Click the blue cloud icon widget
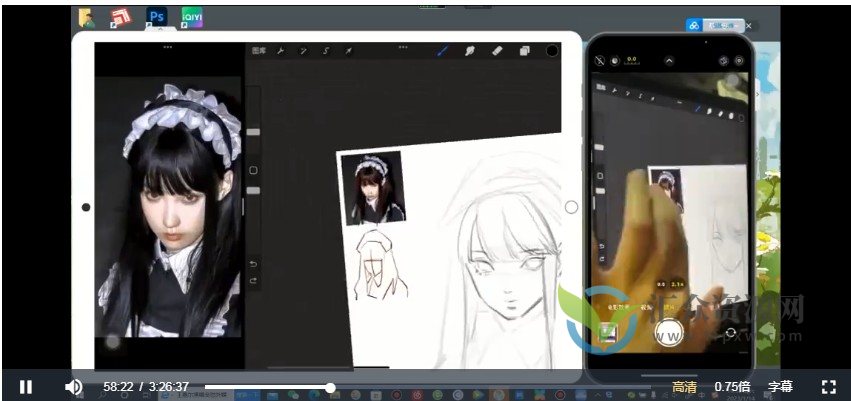Viewport: 851px width, 401px height. [x=694, y=25]
